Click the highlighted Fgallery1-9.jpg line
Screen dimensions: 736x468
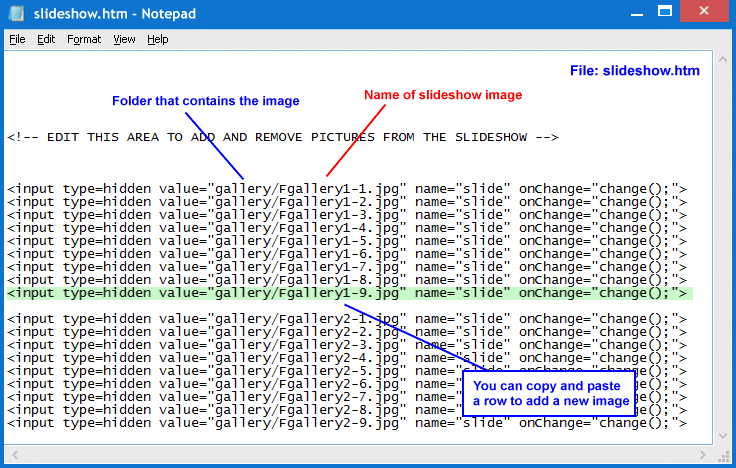pyautogui.click(x=350, y=293)
